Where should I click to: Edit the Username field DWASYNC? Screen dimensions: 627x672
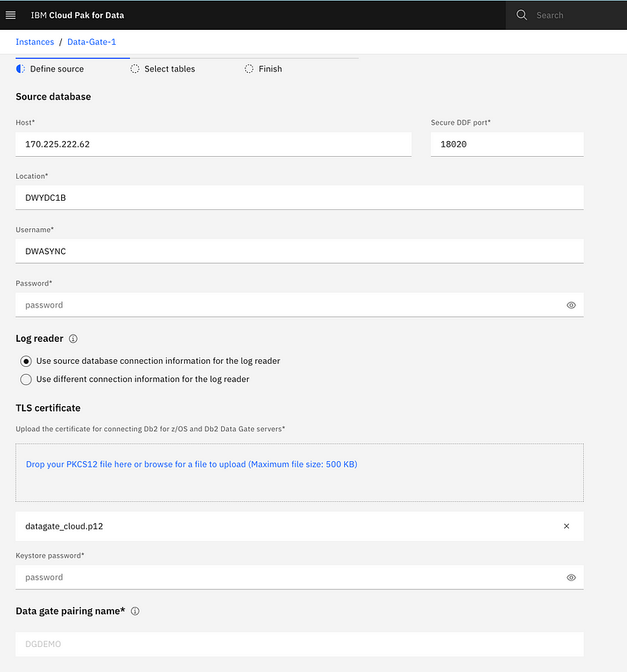[299, 251]
